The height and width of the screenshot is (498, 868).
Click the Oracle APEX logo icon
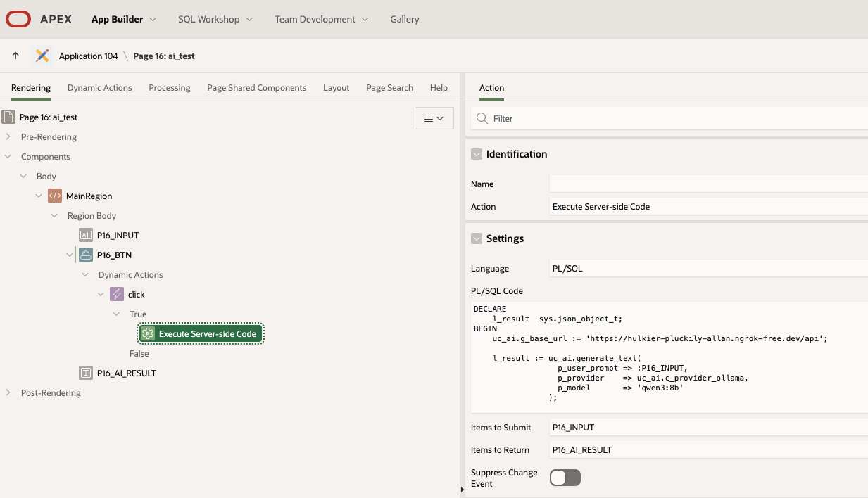[x=18, y=20]
